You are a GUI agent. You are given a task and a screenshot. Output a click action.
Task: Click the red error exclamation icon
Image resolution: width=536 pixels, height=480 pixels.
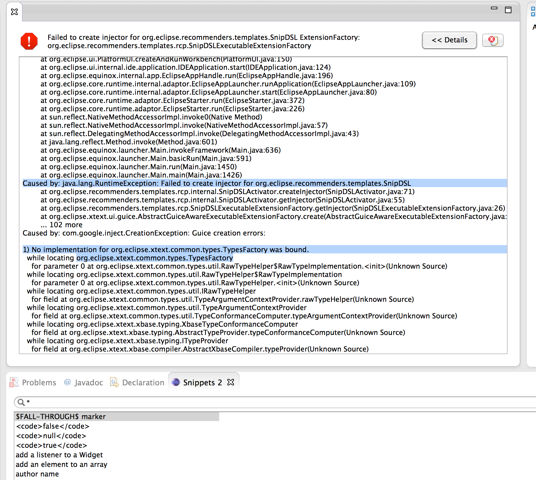click(29, 41)
